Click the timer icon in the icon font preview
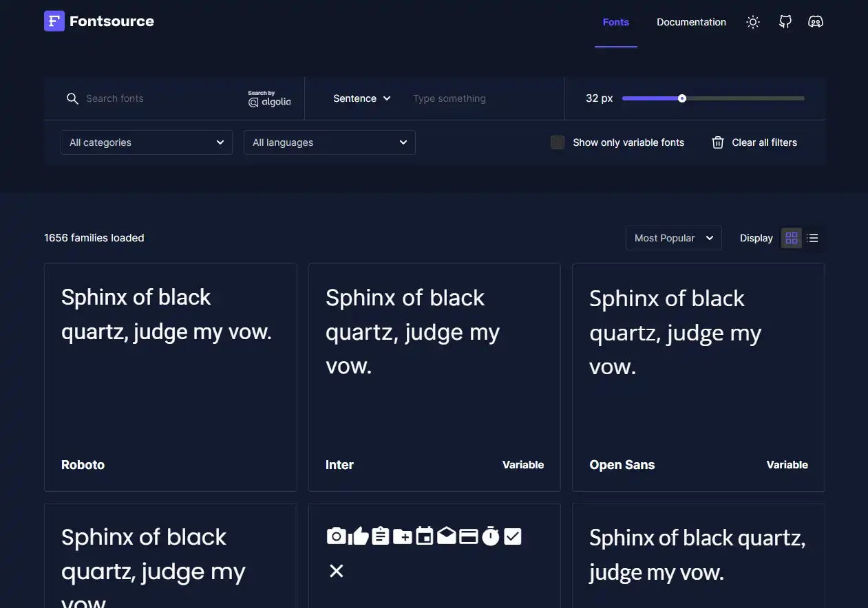 pos(491,536)
